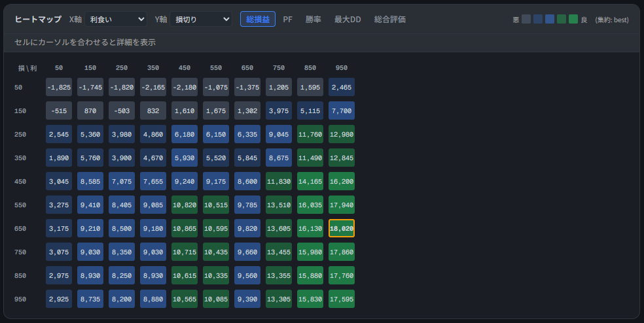The height and width of the screenshot is (323, 644).
Task: Click the 16,130 heatmap cell
Action: tap(310, 228)
